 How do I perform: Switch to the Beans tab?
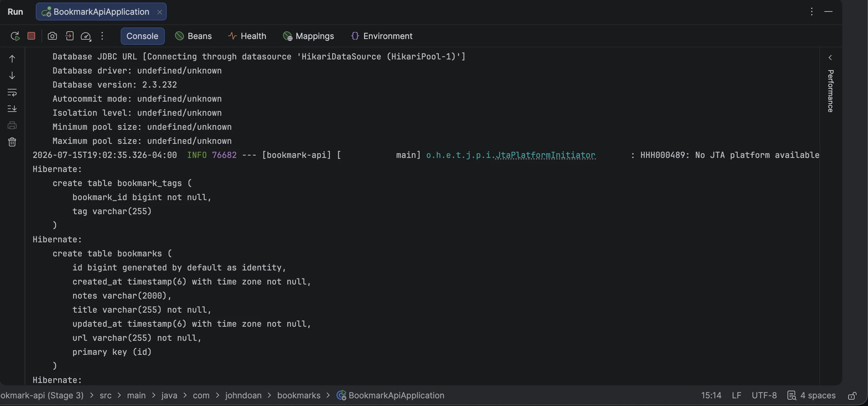tap(194, 36)
